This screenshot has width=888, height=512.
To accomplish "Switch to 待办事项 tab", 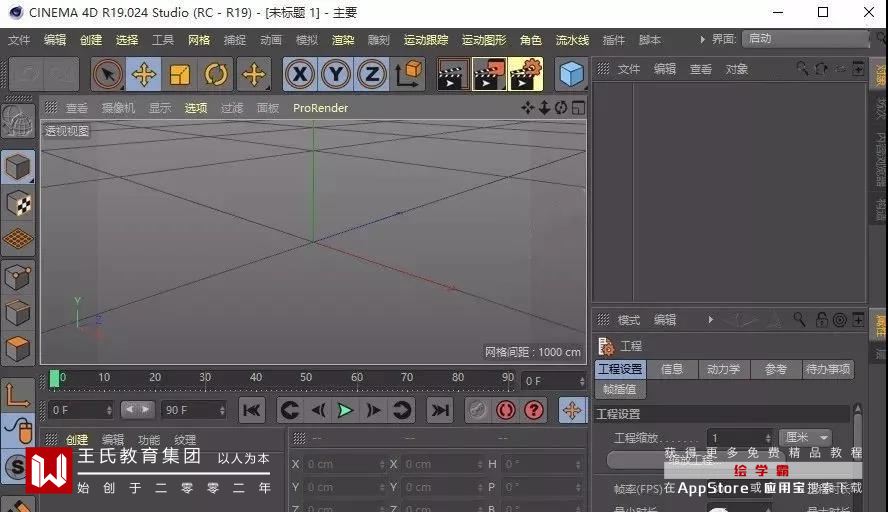I will pyautogui.click(x=827, y=369).
